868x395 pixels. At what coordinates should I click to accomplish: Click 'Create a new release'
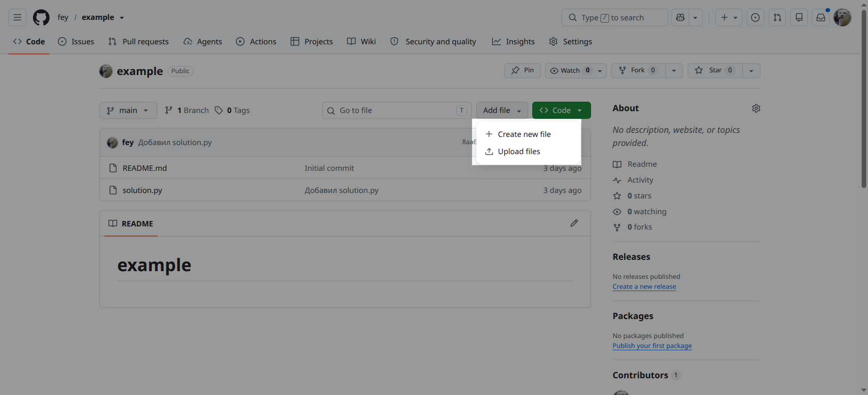pyautogui.click(x=644, y=287)
